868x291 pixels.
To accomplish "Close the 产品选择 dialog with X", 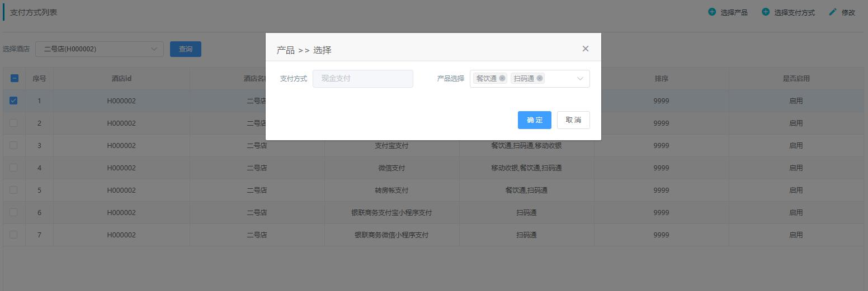I will pos(585,49).
